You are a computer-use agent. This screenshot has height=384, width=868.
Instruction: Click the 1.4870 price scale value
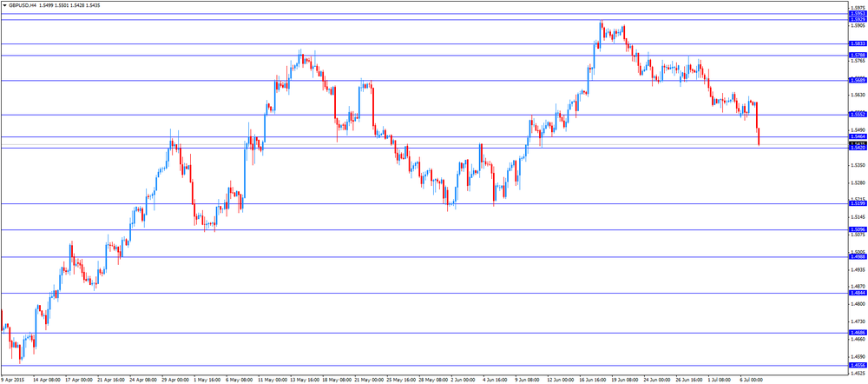858,287
